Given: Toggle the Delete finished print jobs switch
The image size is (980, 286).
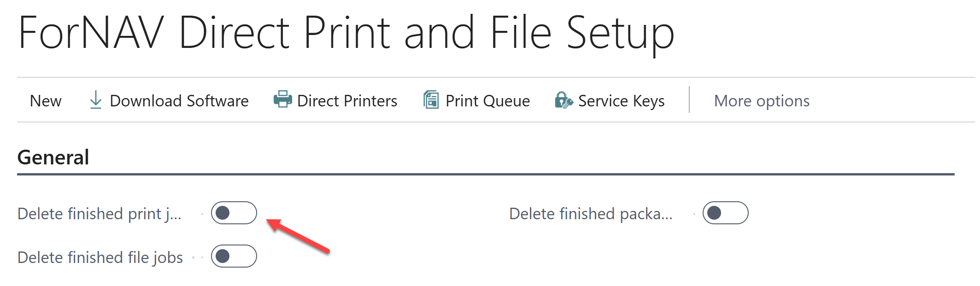Looking at the screenshot, I should (234, 213).
